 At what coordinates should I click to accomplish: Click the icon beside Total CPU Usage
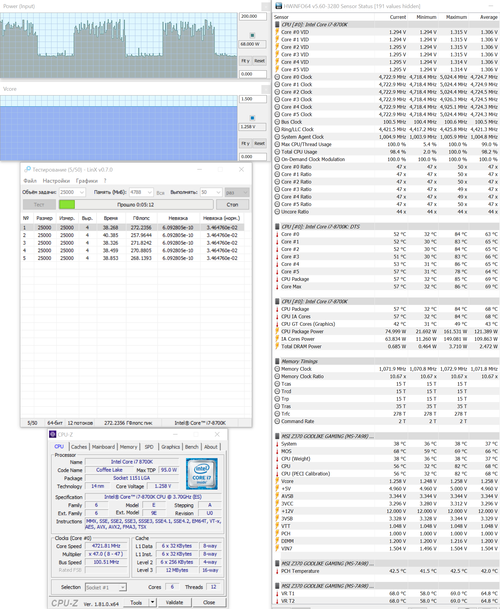pyautogui.click(x=277, y=152)
